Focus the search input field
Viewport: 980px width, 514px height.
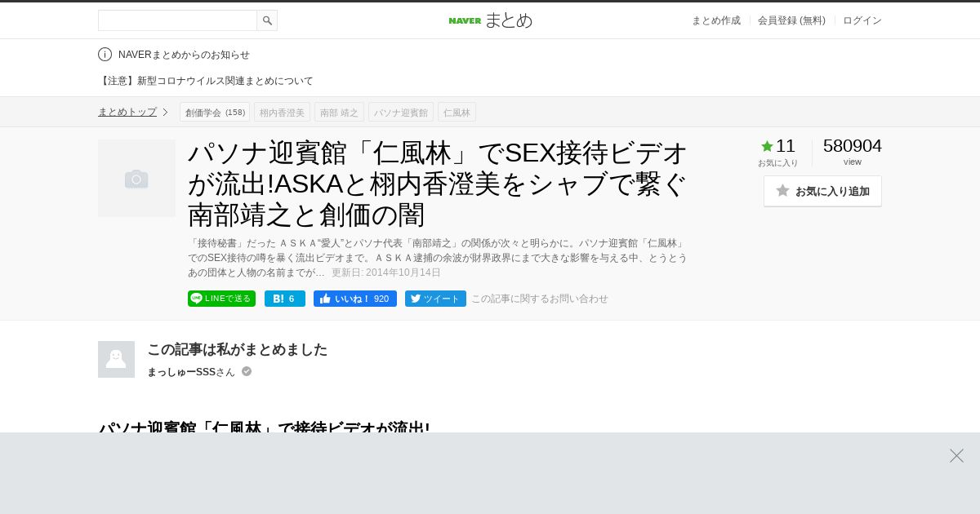pyautogui.click(x=177, y=20)
